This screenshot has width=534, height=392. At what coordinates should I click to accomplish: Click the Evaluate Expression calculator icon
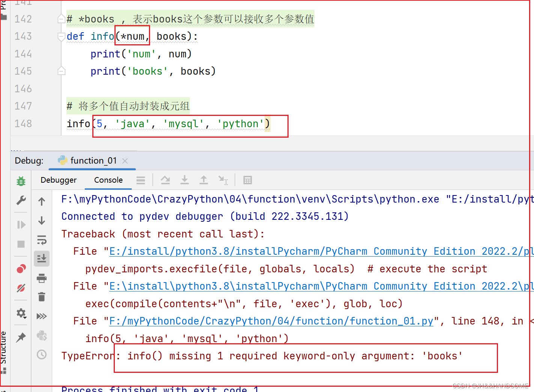coord(248,180)
